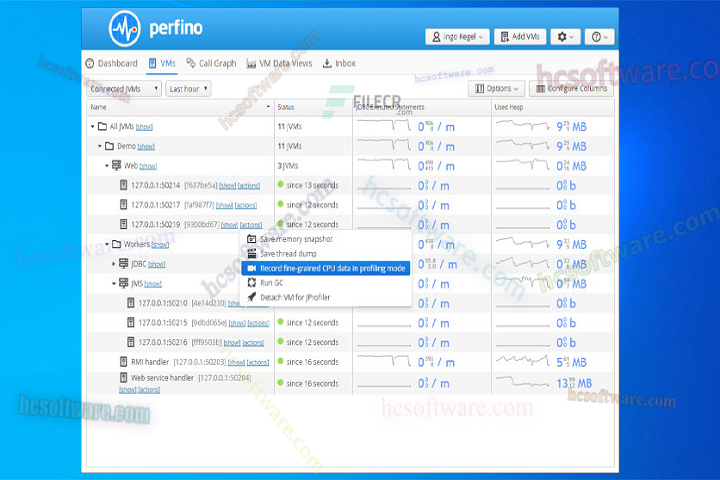Click the Save thread dump icon
This screenshot has width=720, height=480.
point(251,254)
